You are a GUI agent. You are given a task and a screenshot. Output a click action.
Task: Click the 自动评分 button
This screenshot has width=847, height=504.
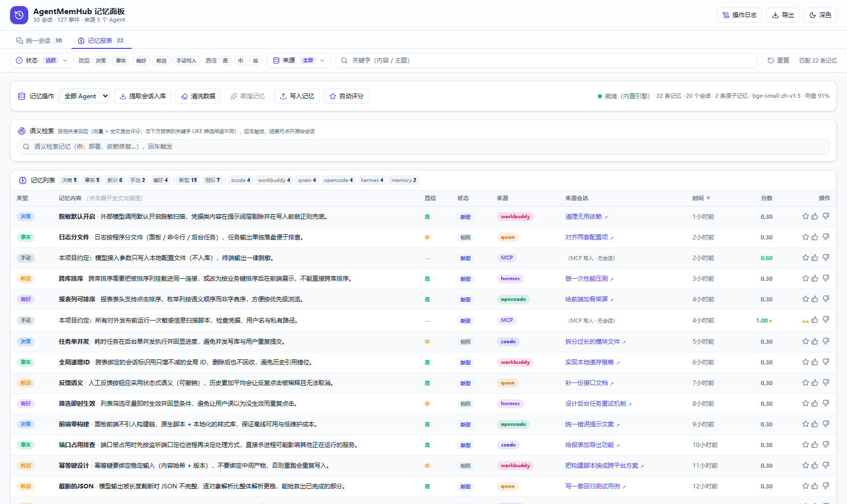346,96
